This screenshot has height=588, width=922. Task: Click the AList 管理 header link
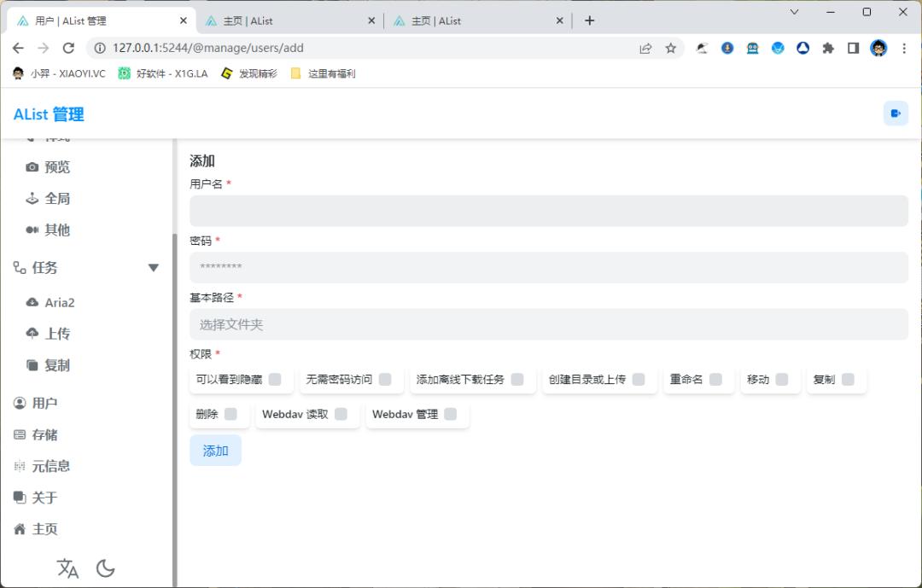click(x=47, y=114)
